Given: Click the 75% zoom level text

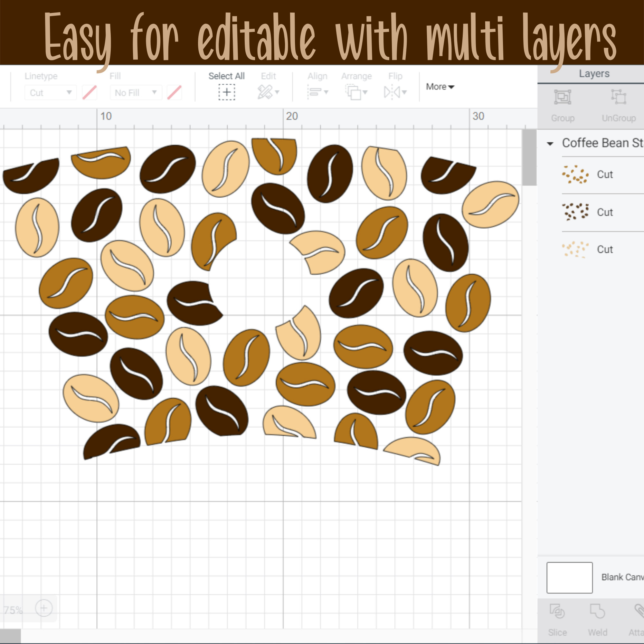Looking at the screenshot, I should pyautogui.click(x=13, y=610).
